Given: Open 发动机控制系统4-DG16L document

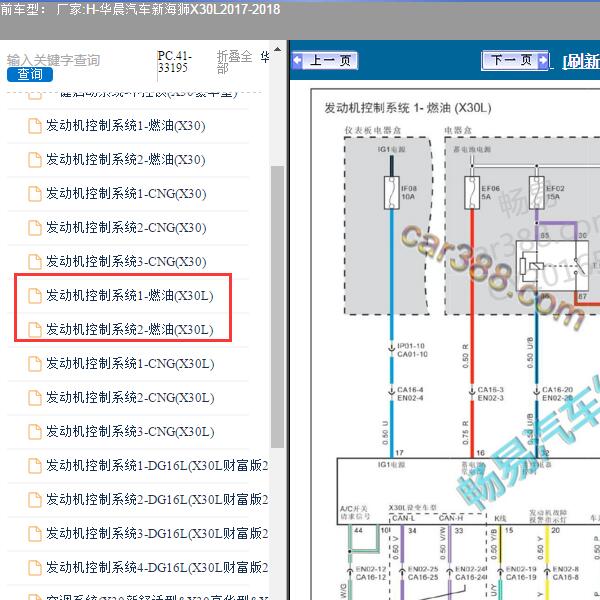Looking at the screenshot, I should click(x=157, y=567).
